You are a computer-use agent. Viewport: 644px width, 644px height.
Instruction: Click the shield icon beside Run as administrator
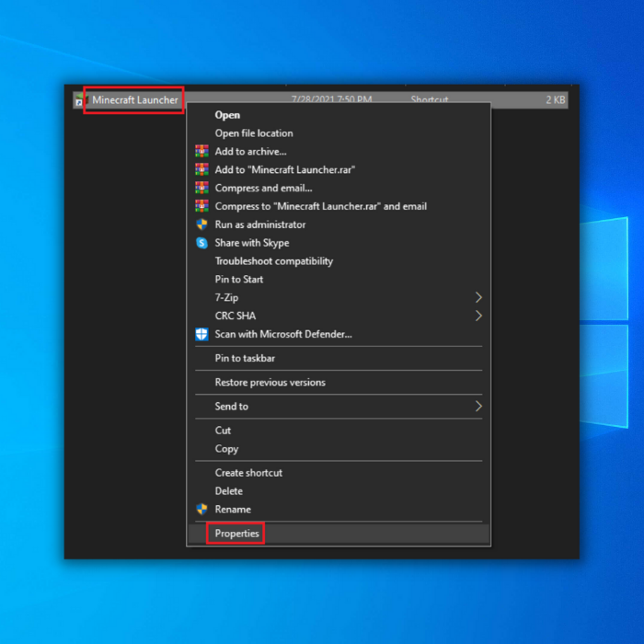point(201,224)
